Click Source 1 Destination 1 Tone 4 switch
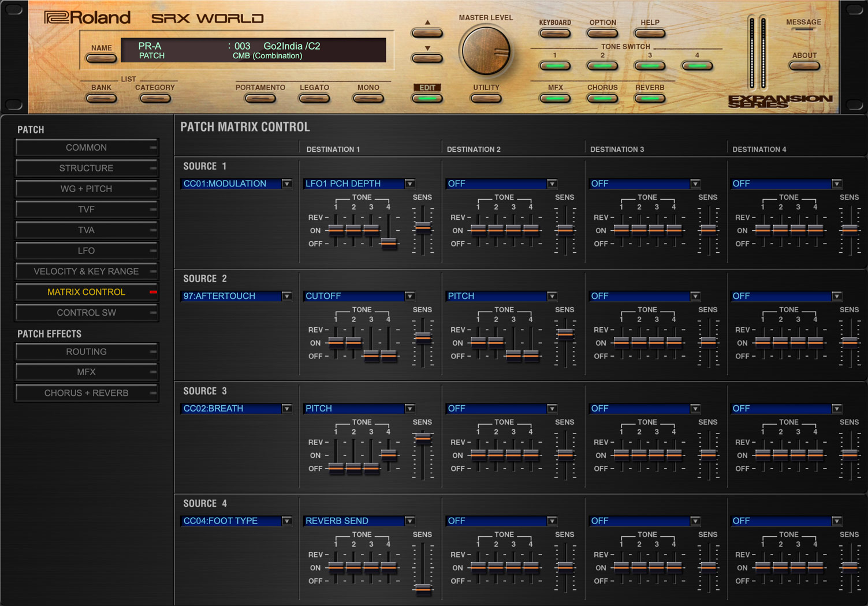This screenshot has height=606, width=868. click(x=389, y=243)
